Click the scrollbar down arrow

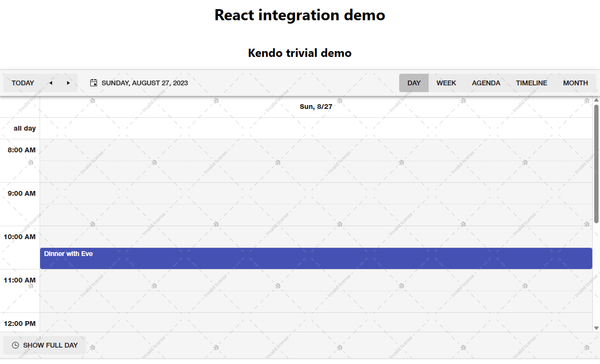[x=596, y=328]
